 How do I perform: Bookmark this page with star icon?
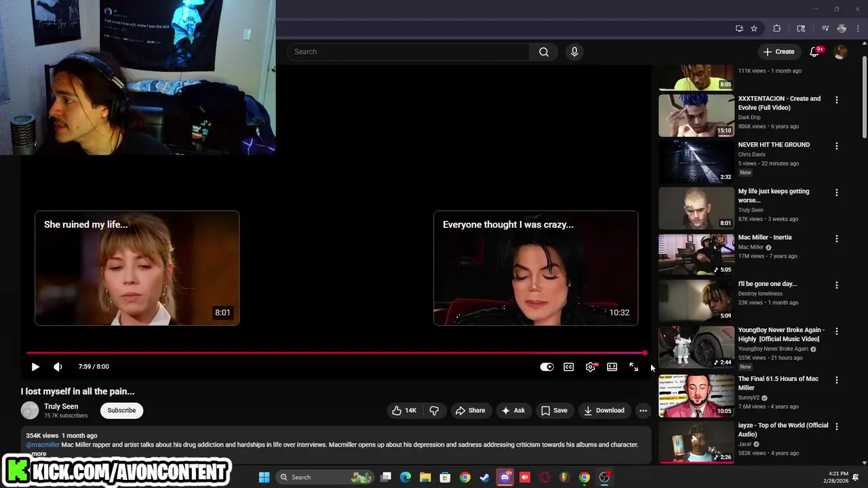tap(754, 28)
